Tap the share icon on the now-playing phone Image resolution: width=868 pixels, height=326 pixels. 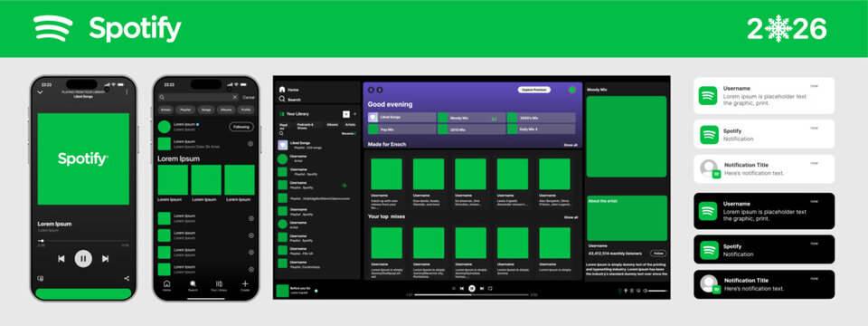point(127,278)
